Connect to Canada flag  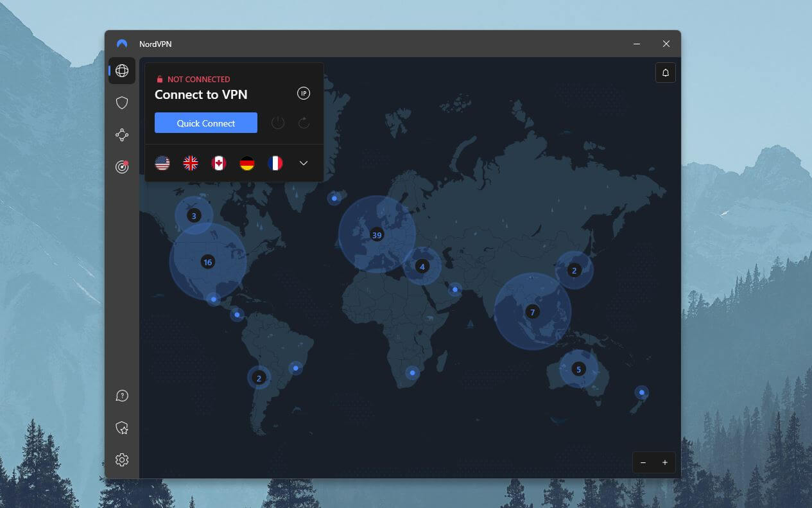(x=219, y=163)
